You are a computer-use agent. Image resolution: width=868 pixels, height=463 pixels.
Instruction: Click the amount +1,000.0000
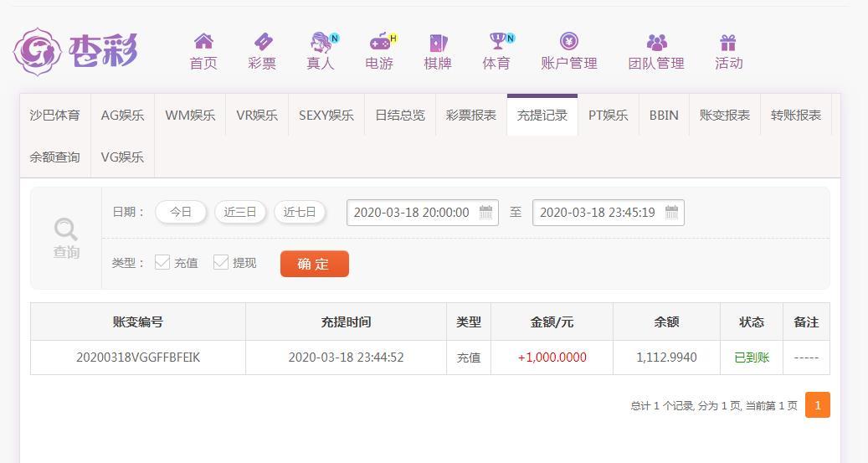(x=552, y=358)
